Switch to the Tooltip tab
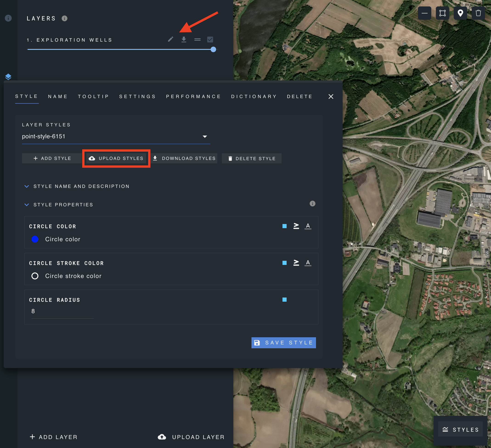491x448 pixels. click(93, 96)
